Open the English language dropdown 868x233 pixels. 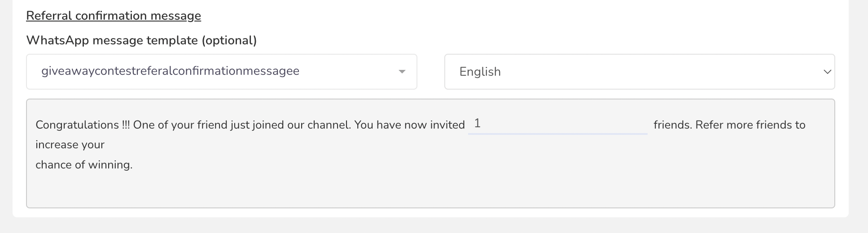pyautogui.click(x=640, y=72)
